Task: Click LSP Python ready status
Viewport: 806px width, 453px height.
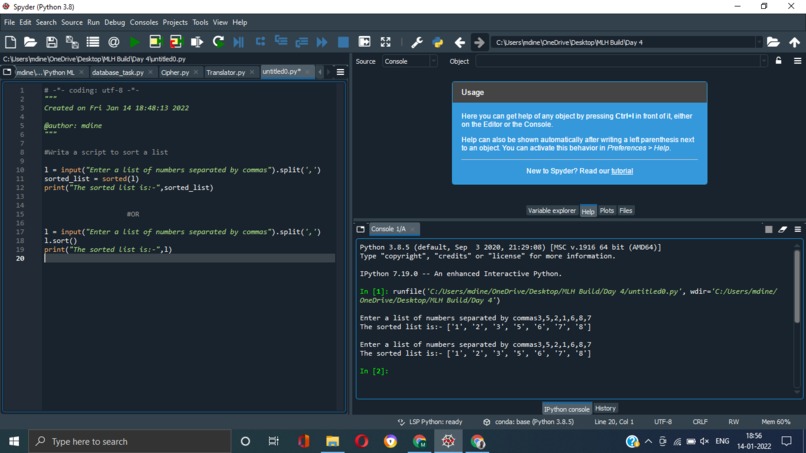Action: tap(430, 422)
